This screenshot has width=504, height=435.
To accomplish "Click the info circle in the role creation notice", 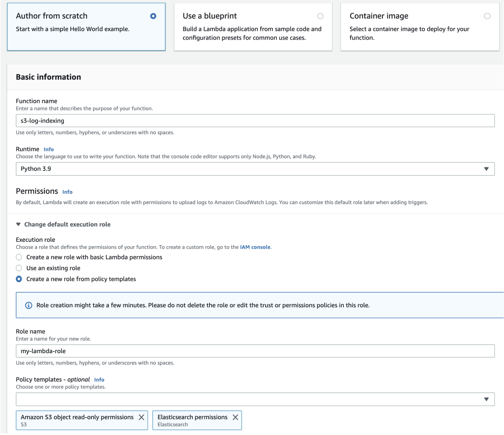I will [28, 306].
